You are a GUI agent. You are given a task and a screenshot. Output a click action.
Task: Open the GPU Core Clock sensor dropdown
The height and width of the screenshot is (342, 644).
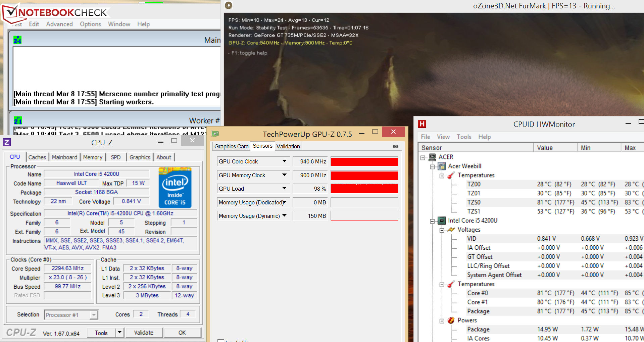coord(284,161)
